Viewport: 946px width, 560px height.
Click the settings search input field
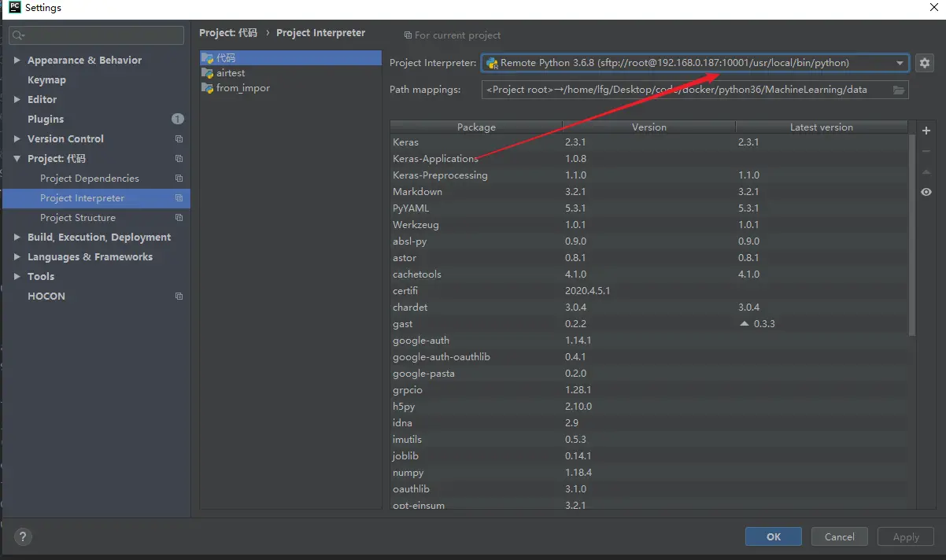coord(96,35)
